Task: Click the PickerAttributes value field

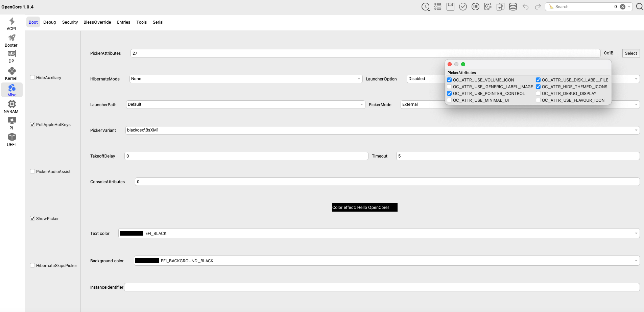Action: pyautogui.click(x=365, y=53)
